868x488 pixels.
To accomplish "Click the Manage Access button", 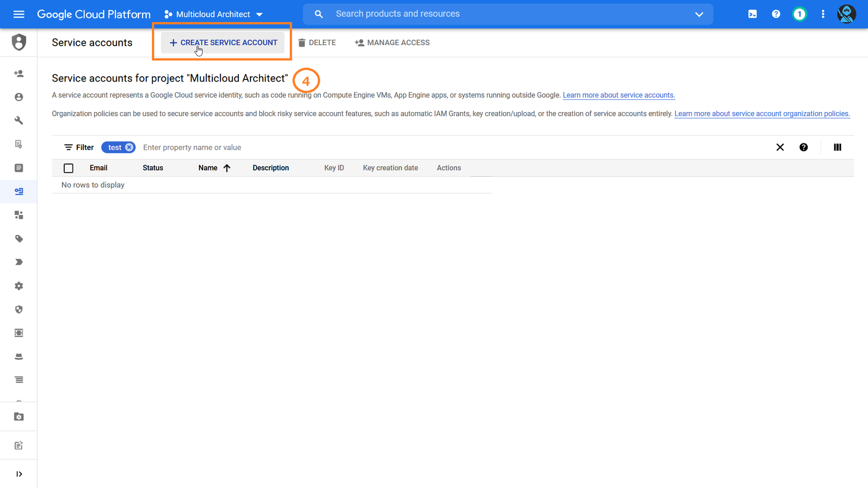I will (x=392, y=43).
